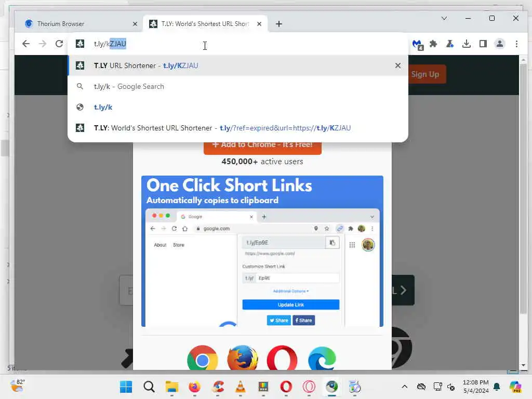532x399 pixels.
Task: Show hidden system tray icons
Action: click(x=404, y=387)
